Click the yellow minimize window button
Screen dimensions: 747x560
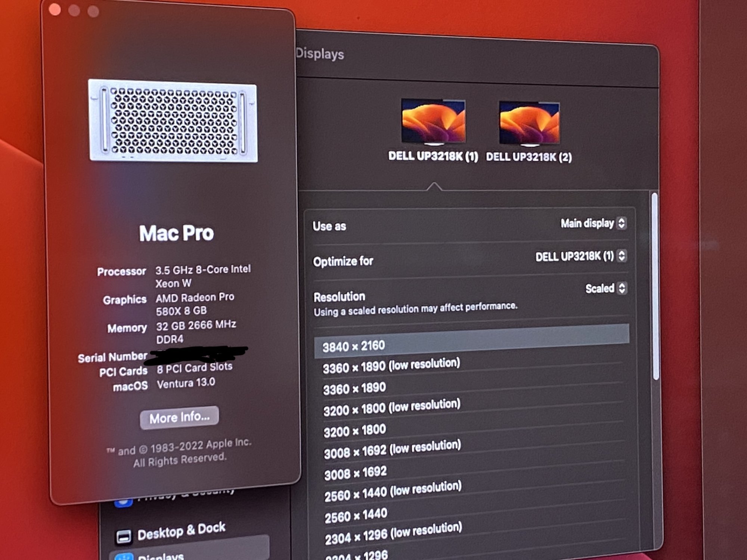(x=74, y=10)
